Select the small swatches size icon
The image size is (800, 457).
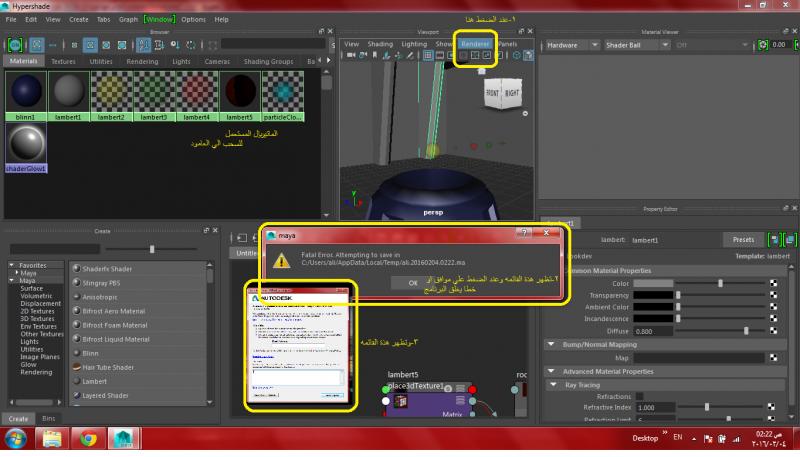74,45
